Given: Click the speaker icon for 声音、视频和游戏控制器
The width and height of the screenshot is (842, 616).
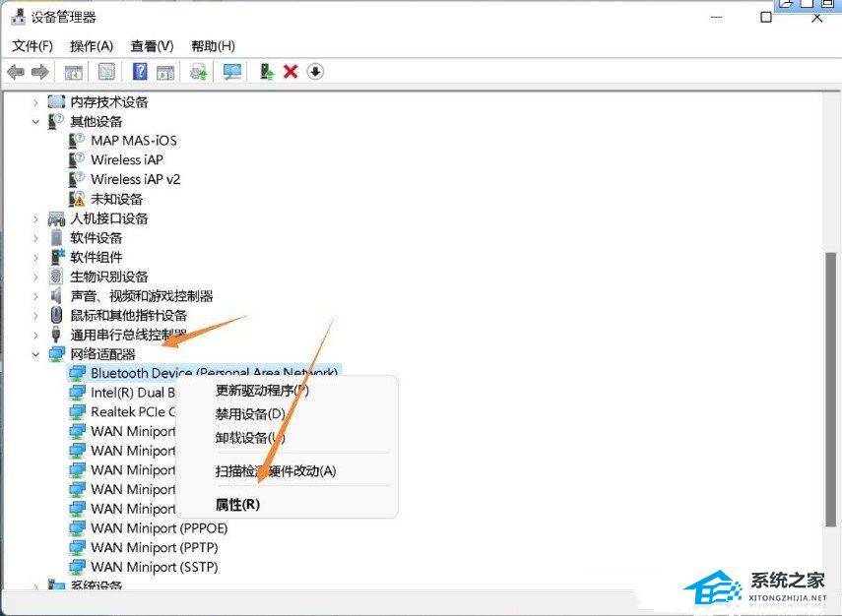Looking at the screenshot, I should pos(56,295).
